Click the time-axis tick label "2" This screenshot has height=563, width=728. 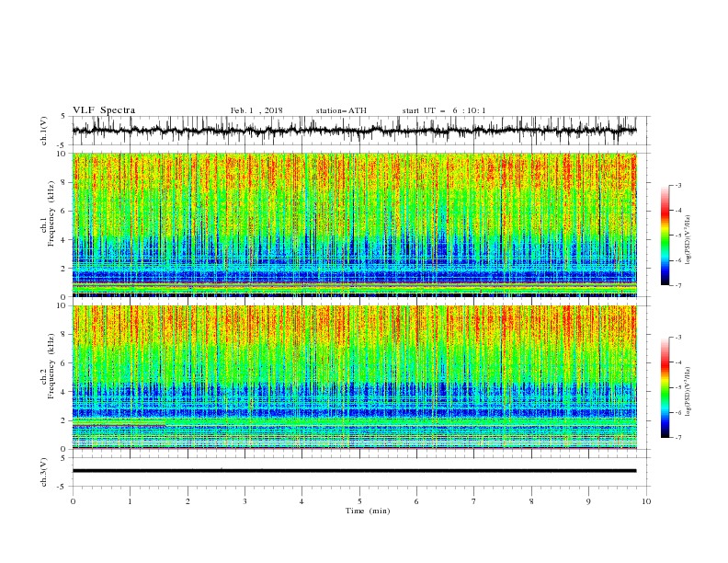coord(188,501)
